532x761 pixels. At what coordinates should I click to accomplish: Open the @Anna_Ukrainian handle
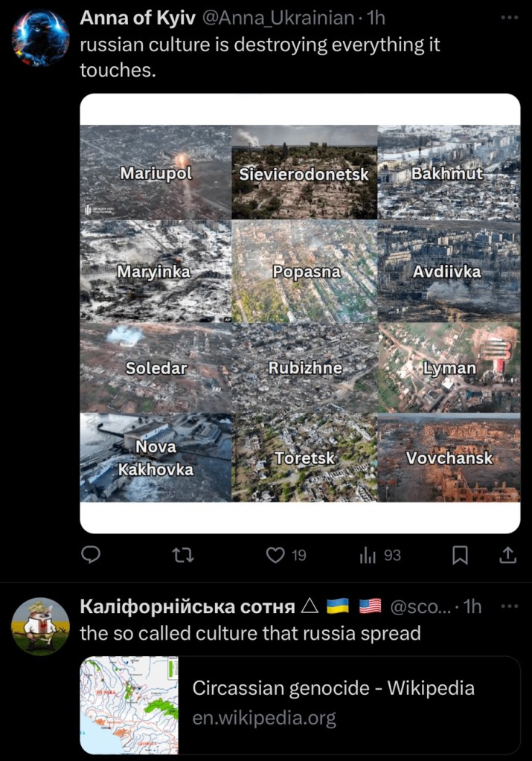point(278,18)
